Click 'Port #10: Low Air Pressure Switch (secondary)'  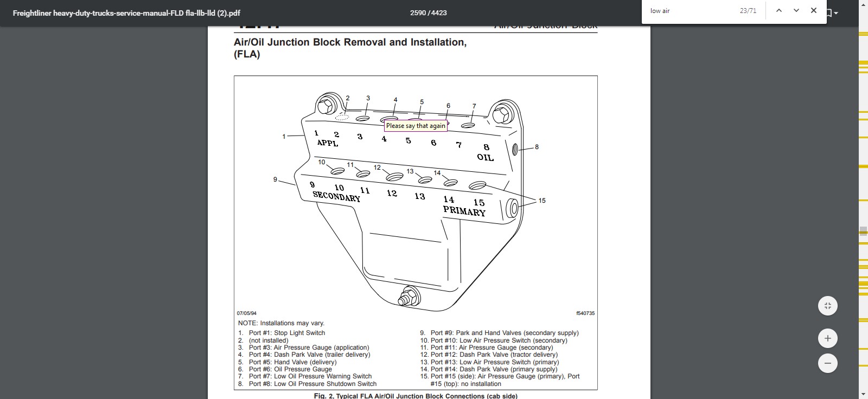pyautogui.click(x=499, y=340)
